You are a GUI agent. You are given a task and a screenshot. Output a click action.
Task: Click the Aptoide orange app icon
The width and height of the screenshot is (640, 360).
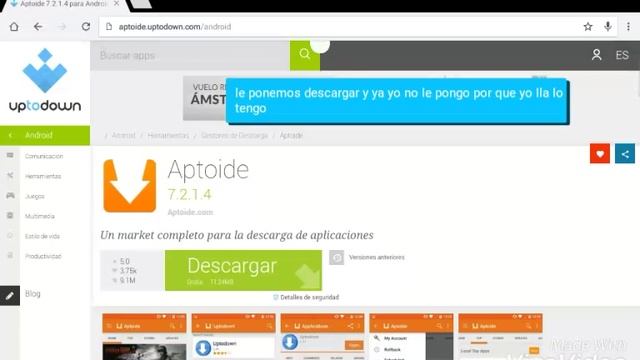click(x=130, y=186)
